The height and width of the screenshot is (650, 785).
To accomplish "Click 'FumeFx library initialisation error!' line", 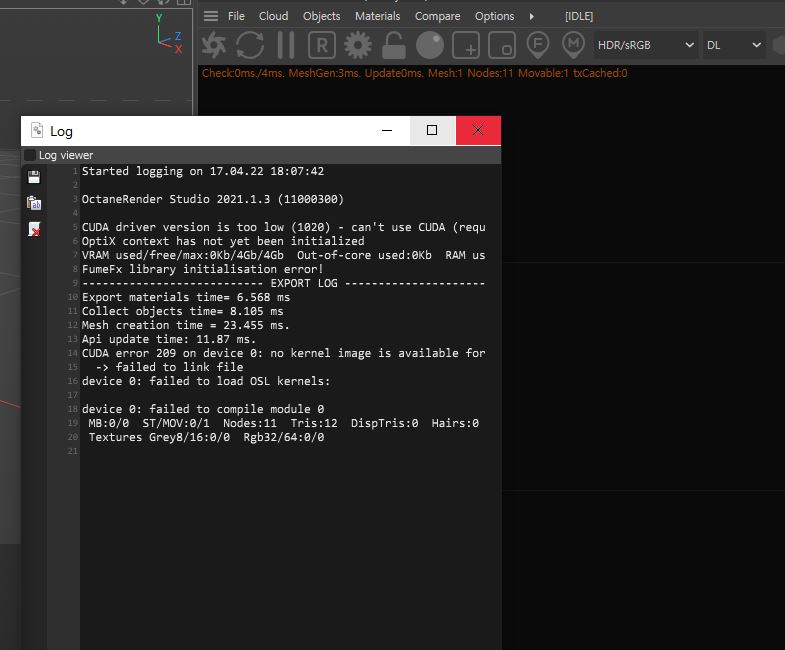I will (203, 269).
